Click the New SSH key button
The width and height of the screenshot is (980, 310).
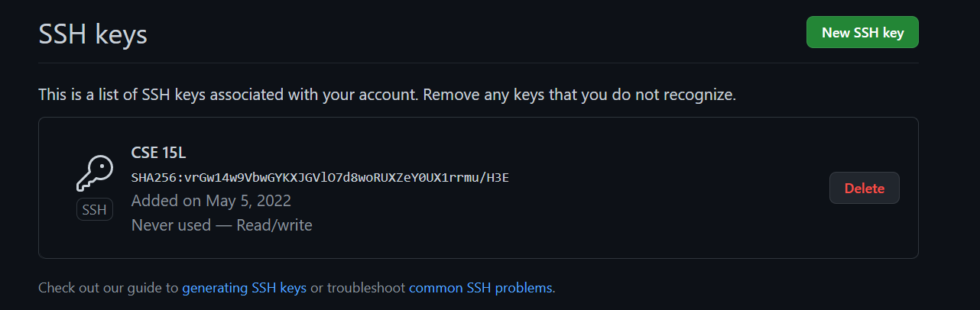862,32
